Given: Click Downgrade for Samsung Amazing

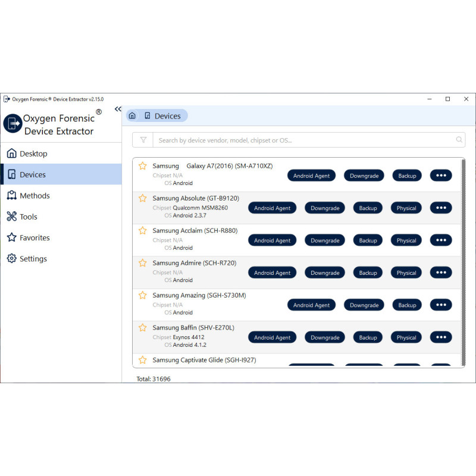Looking at the screenshot, I should (364, 305).
